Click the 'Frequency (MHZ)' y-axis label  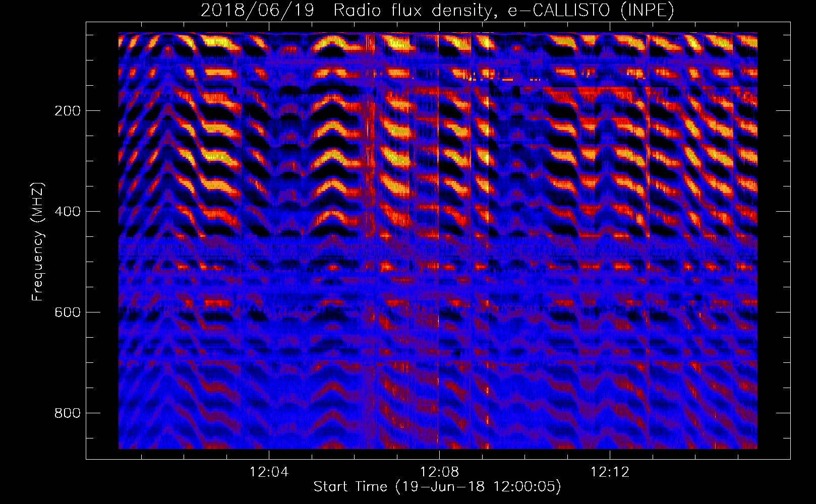point(38,242)
